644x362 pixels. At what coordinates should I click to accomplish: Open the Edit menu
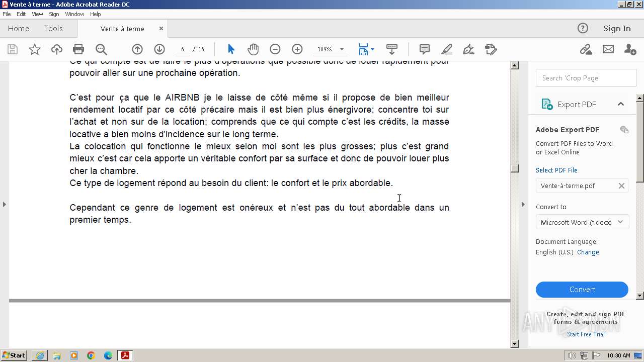coord(21,14)
